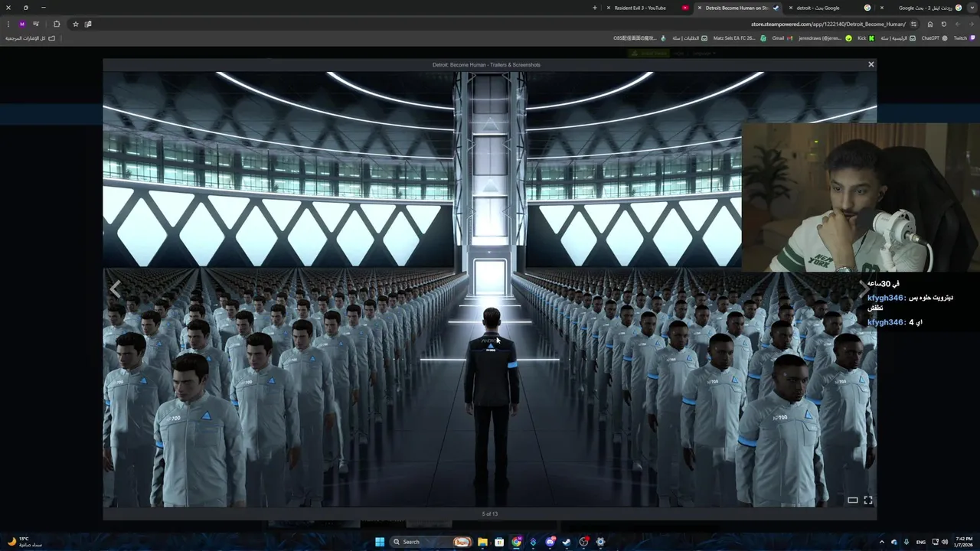Close the screenshot viewer overlay
Image resolution: width=980 pixels, height=551 pixels.
pos(871,64)
